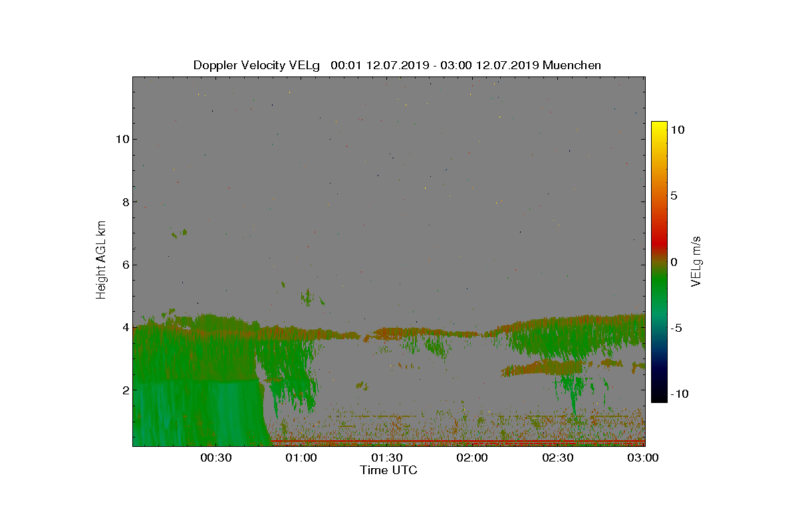This screenshot has height=532, width=798.
Task: Click the 'VELg m/s' colorbar label
Action: [x=696, y=261]
